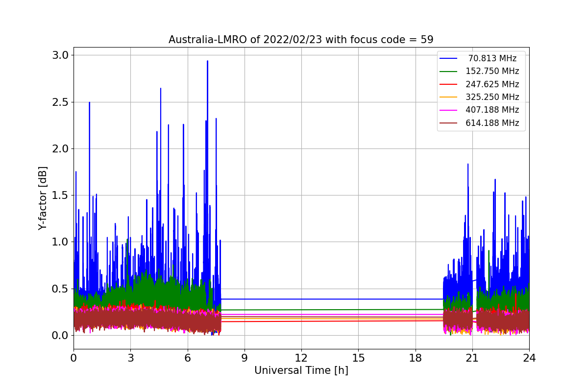The height and width of the screenshot is (392, 588).
Task: Click the 0.0 y-axis tick label
Action: pos(60,335)
